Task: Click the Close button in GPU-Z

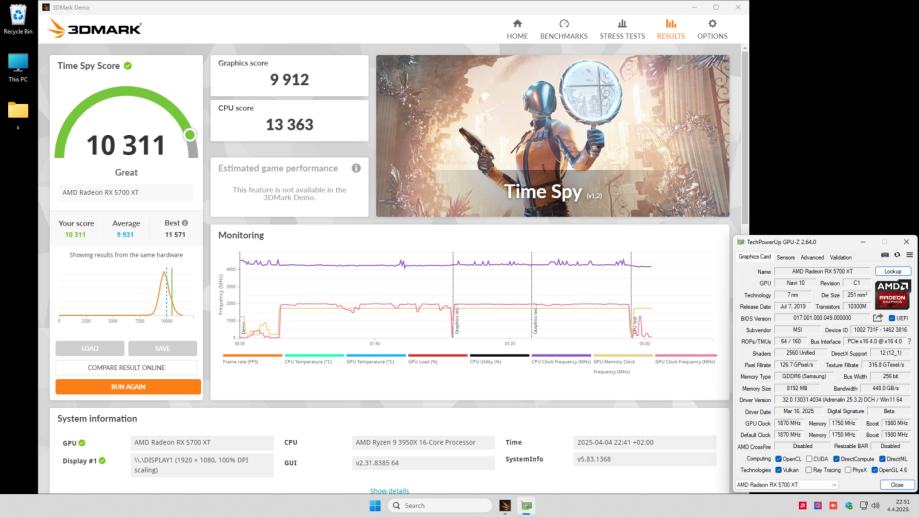Action: (897, 485)
